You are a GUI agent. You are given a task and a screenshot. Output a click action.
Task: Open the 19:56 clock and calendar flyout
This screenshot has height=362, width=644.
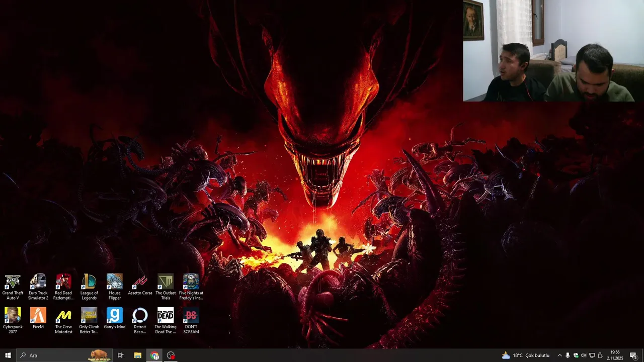pos(615,355)
